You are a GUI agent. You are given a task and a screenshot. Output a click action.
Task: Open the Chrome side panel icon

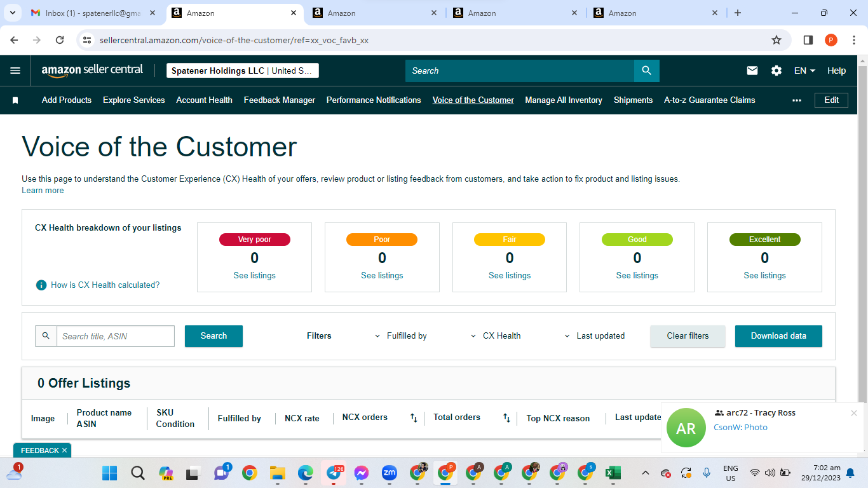click(808, 40)
